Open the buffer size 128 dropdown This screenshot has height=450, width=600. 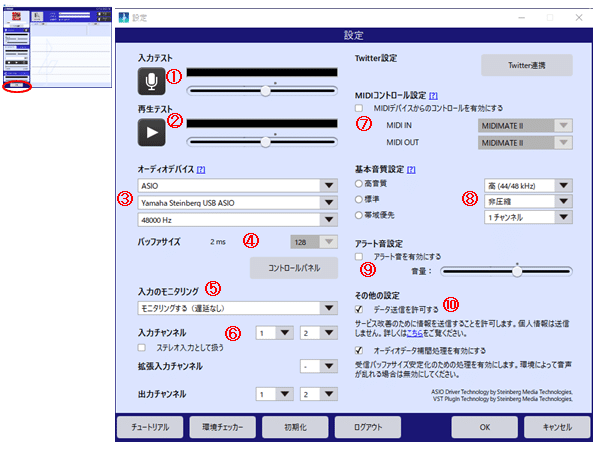pyautogui.click(x=314, y=242)
